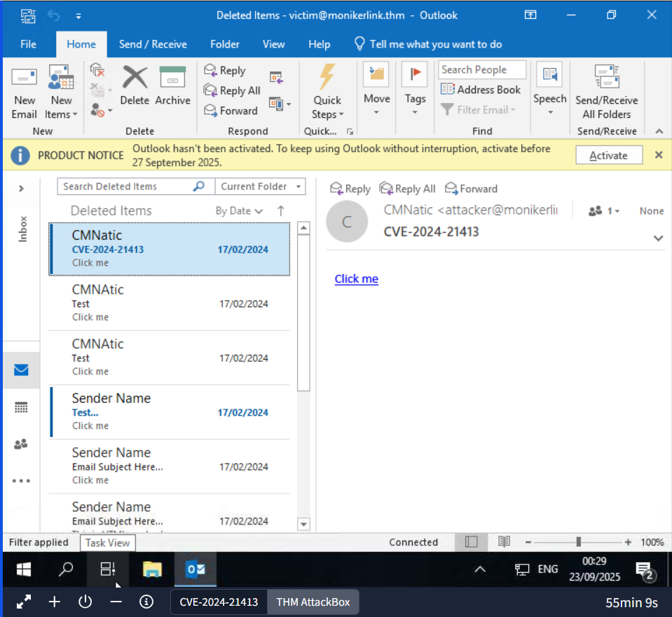Open the Windows Start menu

click(x=24, y=569)
